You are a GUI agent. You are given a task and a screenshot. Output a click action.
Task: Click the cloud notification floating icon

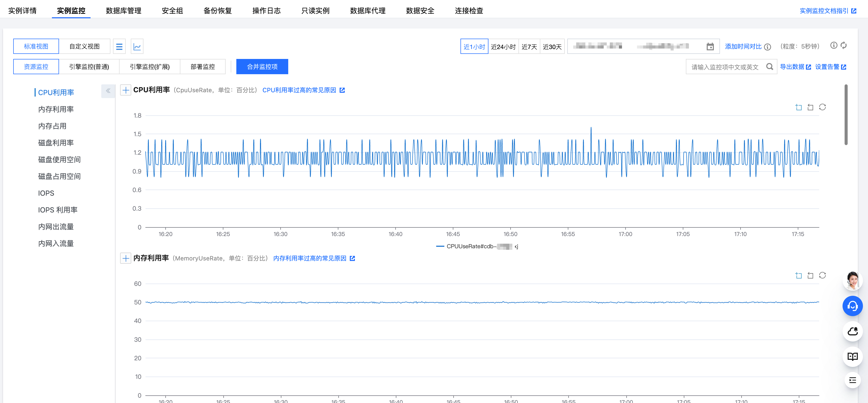(852, 331)
